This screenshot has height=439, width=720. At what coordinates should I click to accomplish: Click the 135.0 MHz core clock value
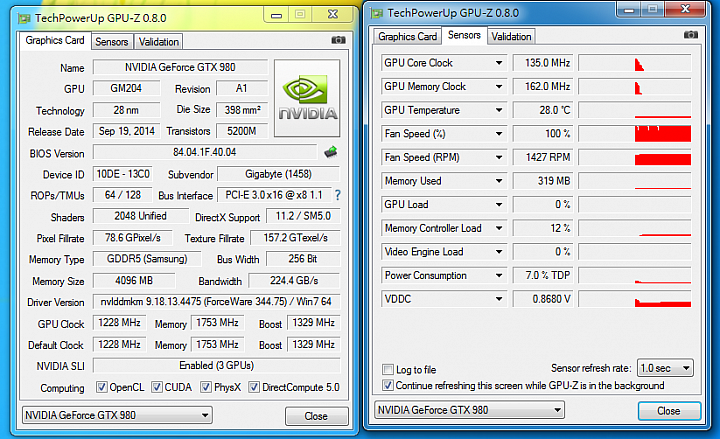[543, 63]
